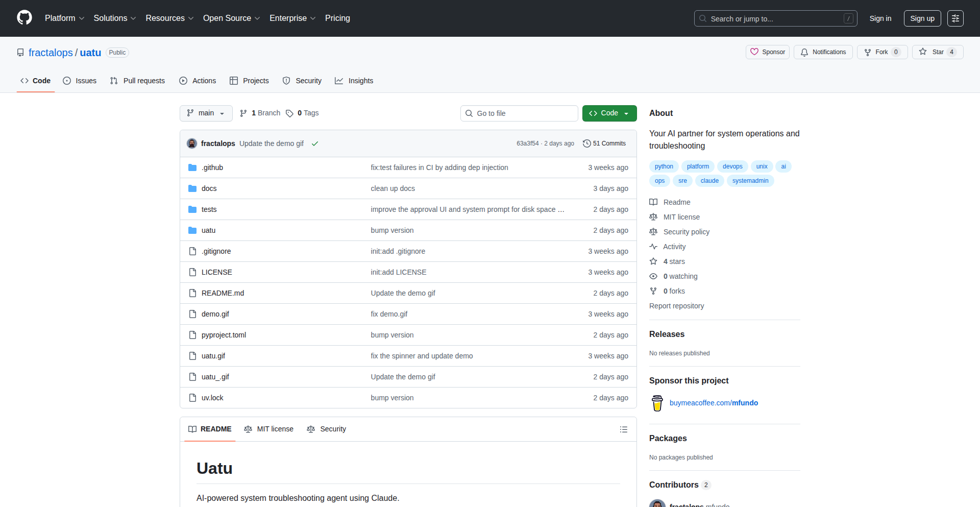Switch to the Pull requests tab
980x507 pixels.
click(138, 81)
